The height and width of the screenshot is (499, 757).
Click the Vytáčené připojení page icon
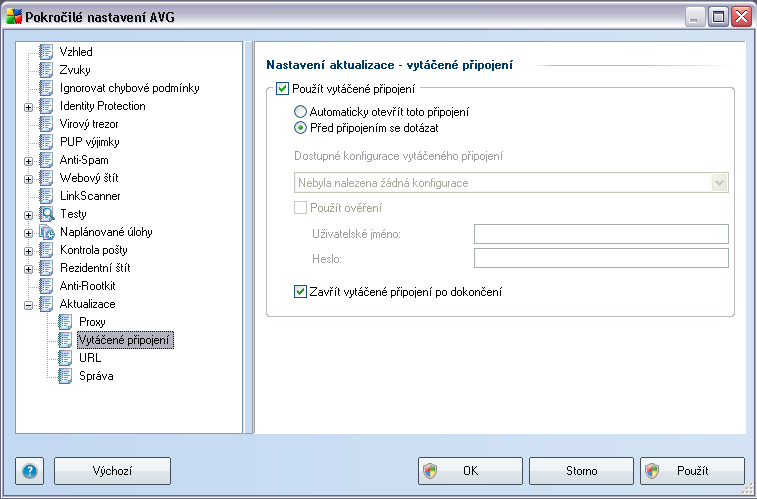65,340
